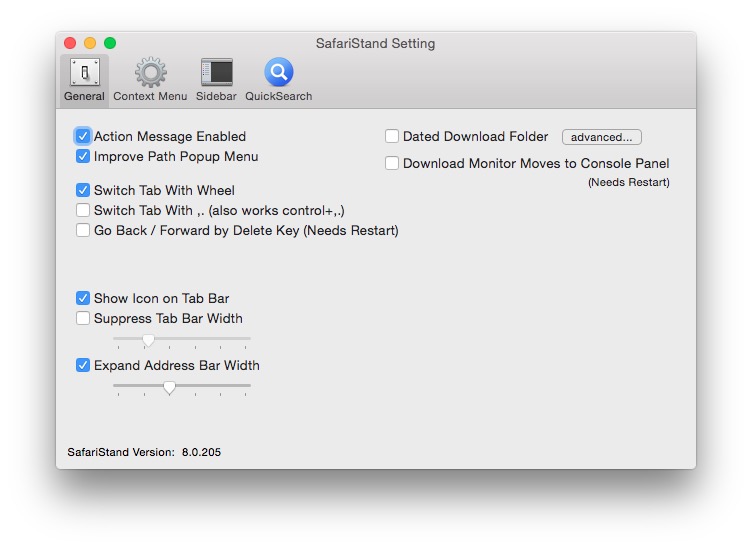Screen dimensions: 752x549
Task: Disable Action Message Enabled checkbox
Action: [x=83, y=136]
